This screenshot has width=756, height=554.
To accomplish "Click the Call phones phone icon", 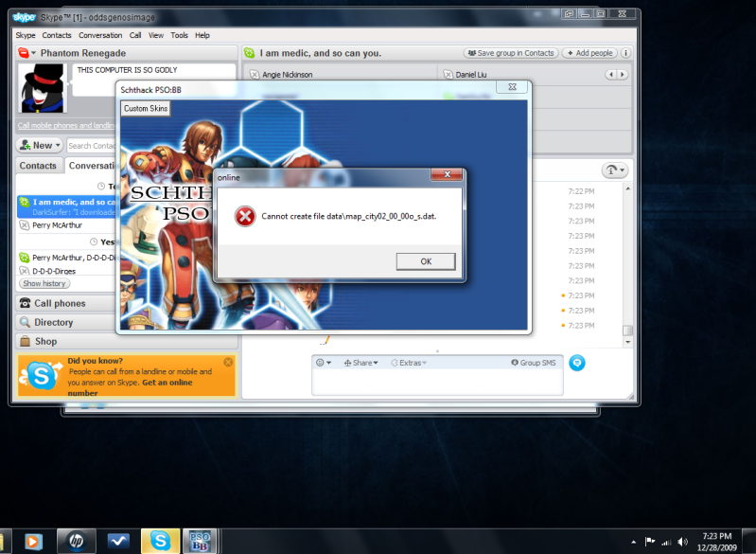I will coord(26,304).
